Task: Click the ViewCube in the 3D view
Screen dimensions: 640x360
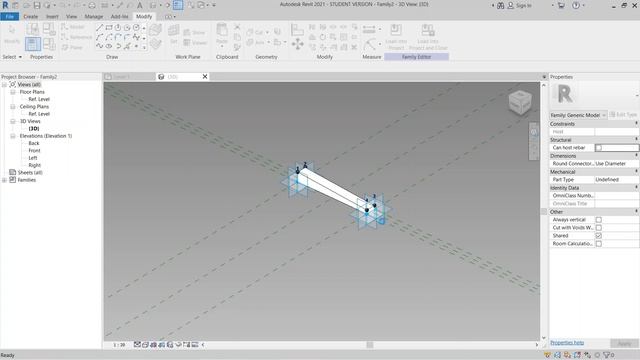Action: pos(520,102)
